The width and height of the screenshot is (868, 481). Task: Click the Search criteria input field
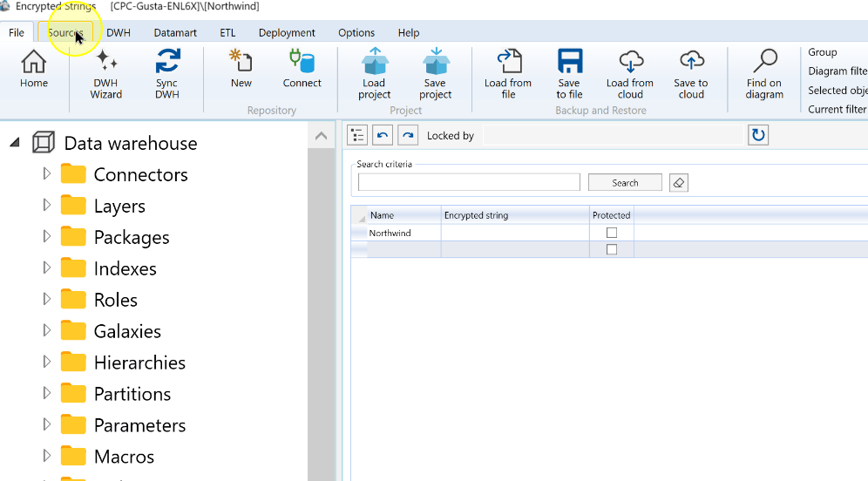tap(469, 182)
